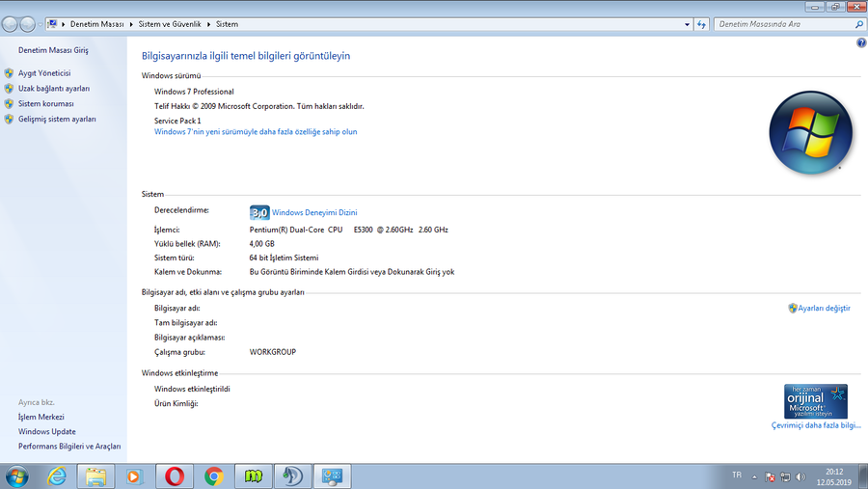The image size is (868, 489).
Task: Show hidden tray icons arrow
Action: pos(754,476)
